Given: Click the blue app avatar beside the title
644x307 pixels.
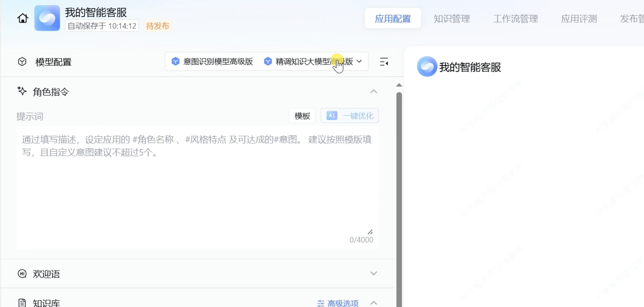Looking at the screenshot, I should pyautogui.click(x=47, y=18).
